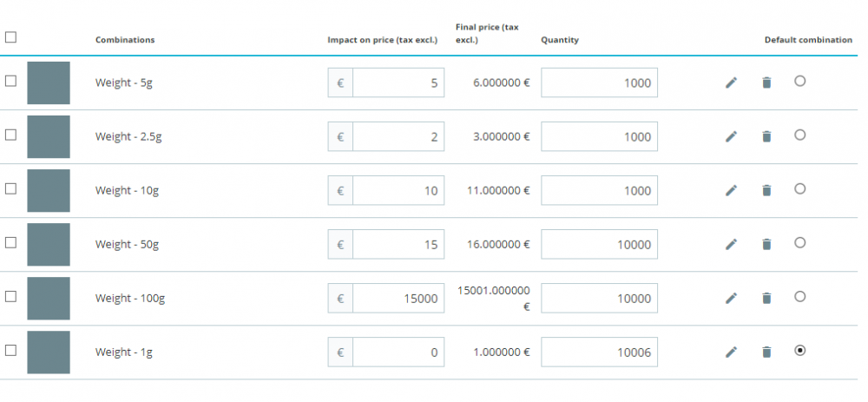Viewport: 868px width, 402px height.
Task: Edit the Weight - 50g combination
Action: (731, 244)
